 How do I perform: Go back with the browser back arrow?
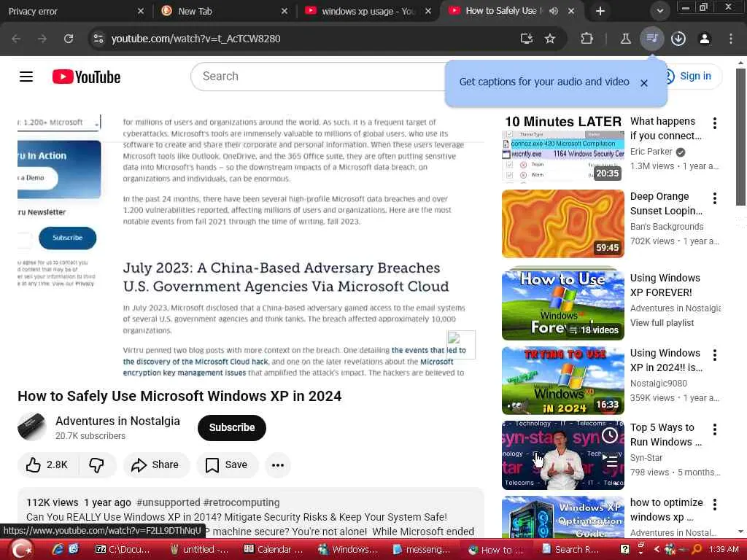click(16, 39)
